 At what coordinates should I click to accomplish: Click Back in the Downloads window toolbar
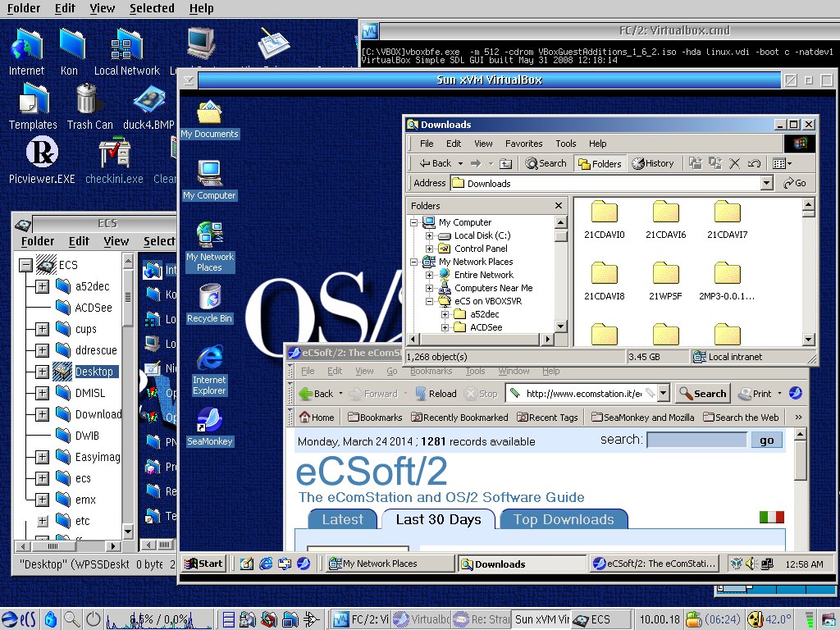[436, 163]
